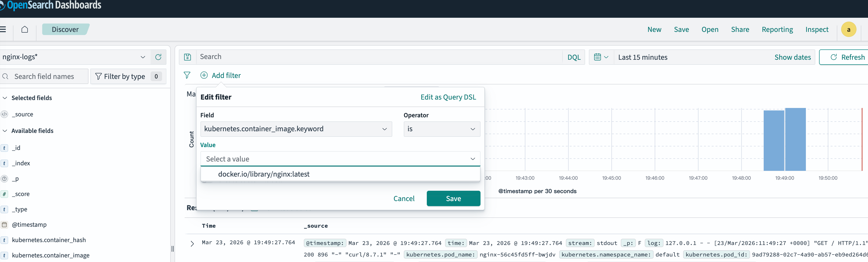Click the saved query disk icon
The image size is (868, 262).
pyautogui.click(x=188, y=57)
